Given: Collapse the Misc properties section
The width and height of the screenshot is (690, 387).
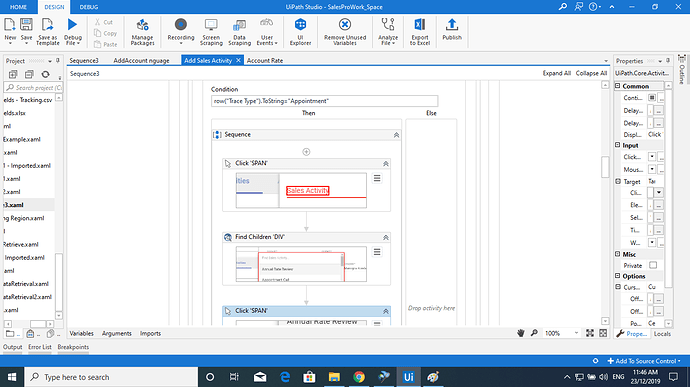Looking at the screenshot, I should (618, 254).
